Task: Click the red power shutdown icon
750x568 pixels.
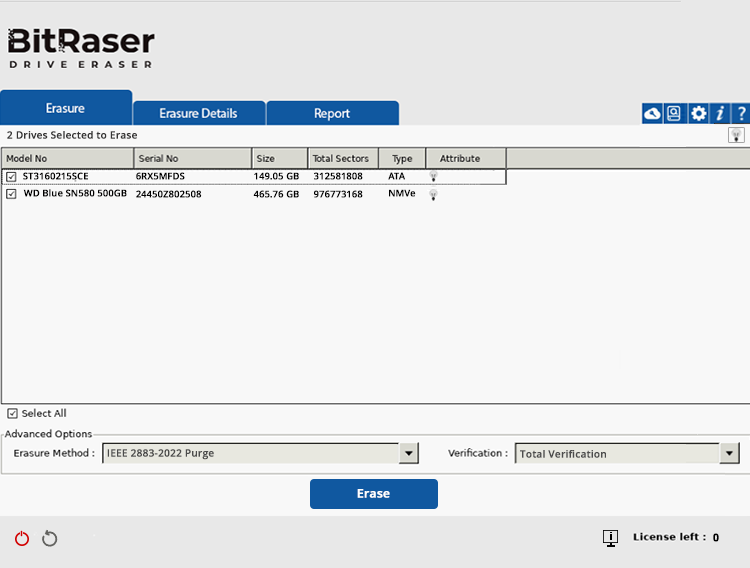Action: pos(22,539)
